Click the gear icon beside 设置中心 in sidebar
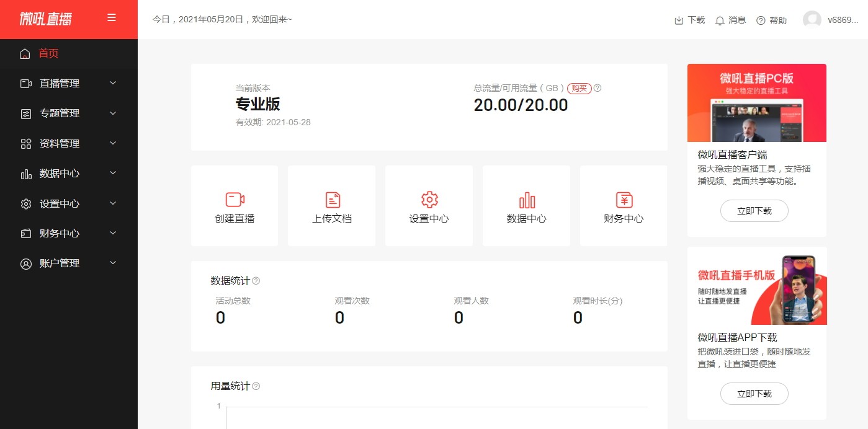 coord(26,204)
